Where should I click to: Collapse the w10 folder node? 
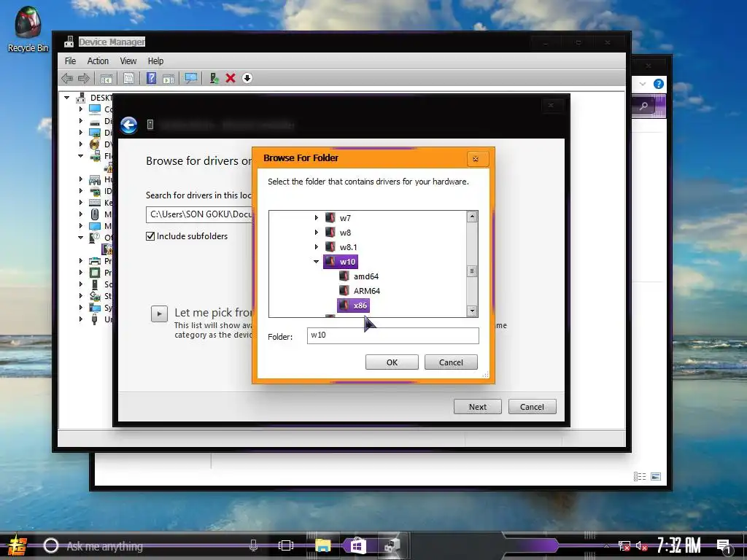click(x=317, y=262)
